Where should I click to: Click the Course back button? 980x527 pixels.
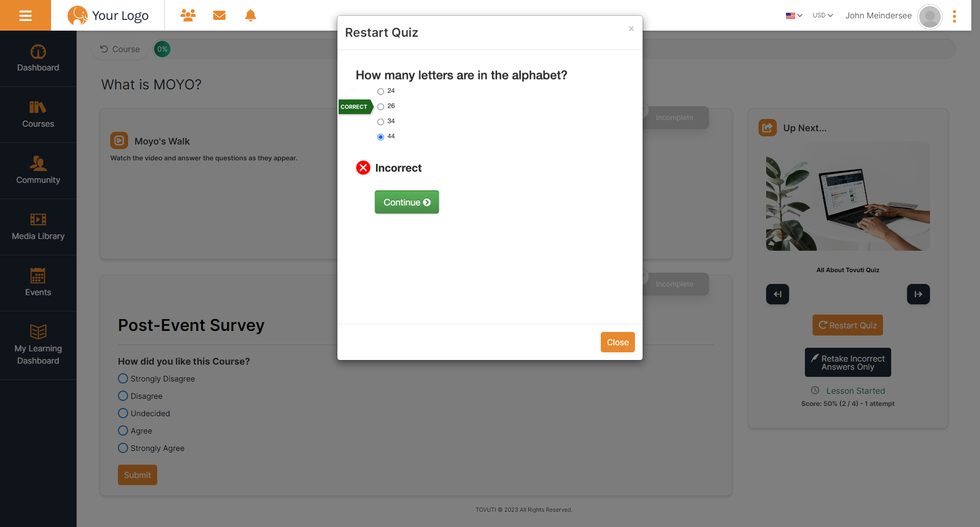(120, 49)
